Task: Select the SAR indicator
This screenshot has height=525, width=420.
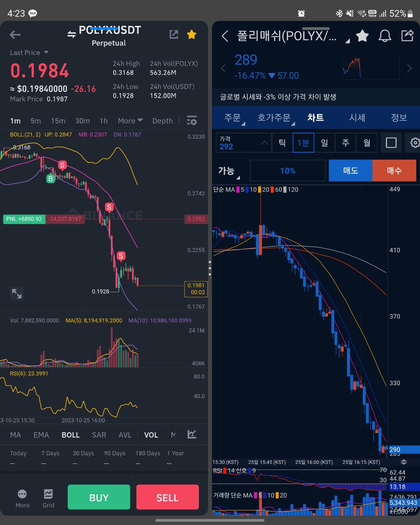Action: 99,435
